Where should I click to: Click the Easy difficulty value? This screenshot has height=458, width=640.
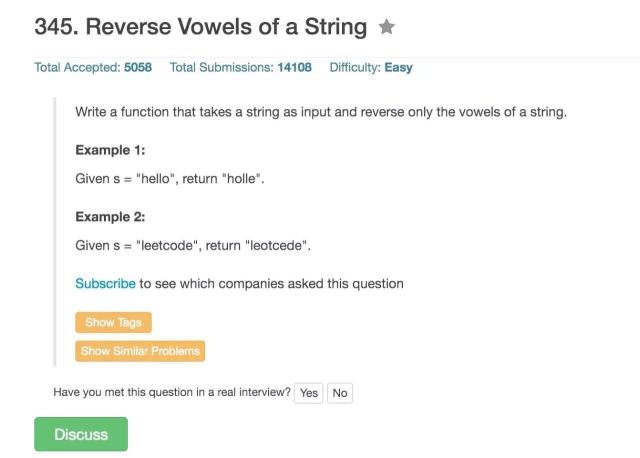(x=398, y=68)
